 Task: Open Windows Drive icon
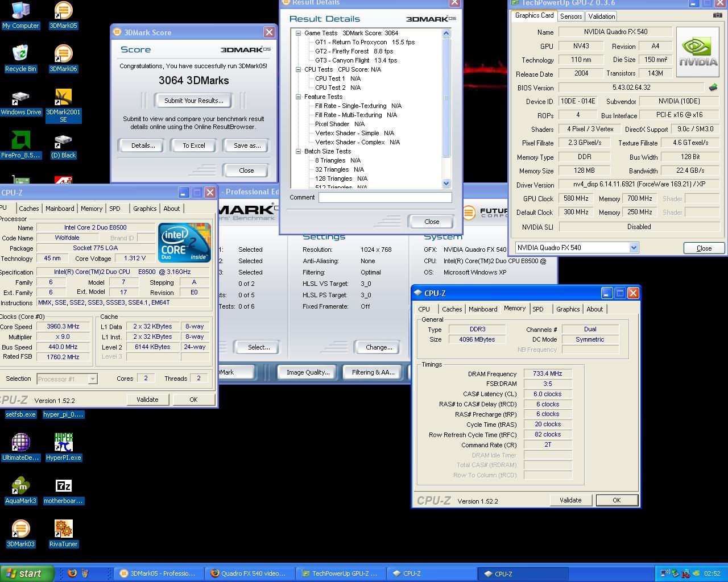[20, 102]
